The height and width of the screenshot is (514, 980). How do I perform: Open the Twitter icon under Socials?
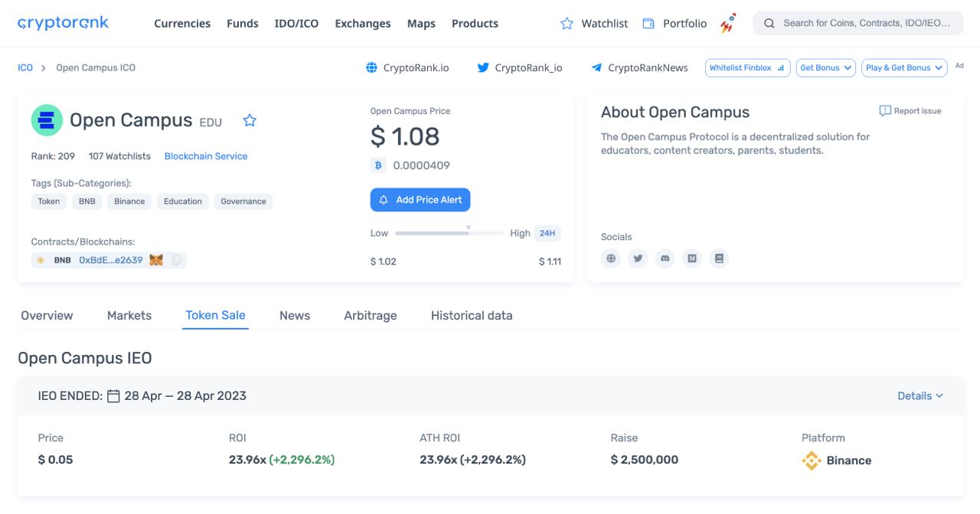[x=638, y=259]
